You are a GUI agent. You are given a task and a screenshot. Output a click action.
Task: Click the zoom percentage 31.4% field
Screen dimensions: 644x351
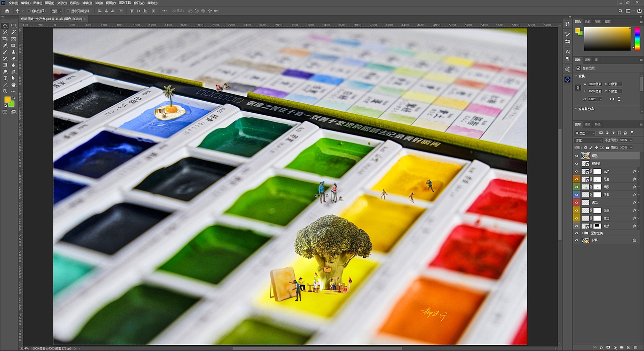24,348
